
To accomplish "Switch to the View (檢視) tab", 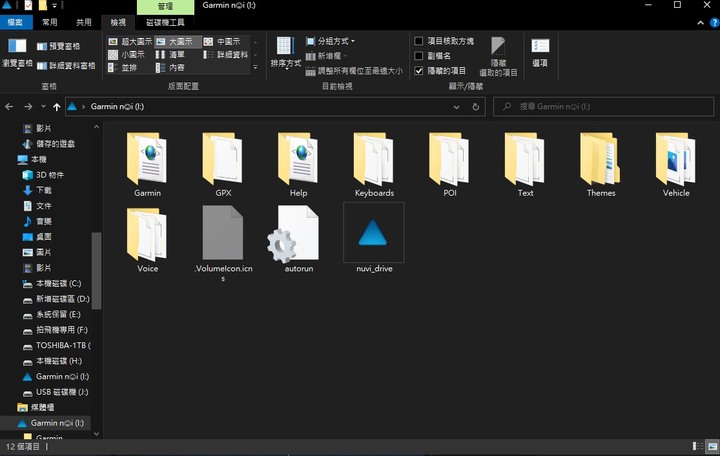I will [118, 22].
